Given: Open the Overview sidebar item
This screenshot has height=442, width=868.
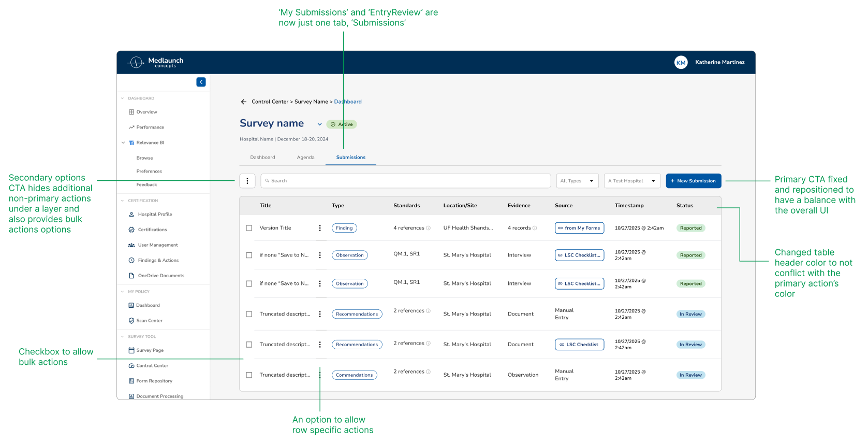Looking at the screenshot, I should point(143,112).
